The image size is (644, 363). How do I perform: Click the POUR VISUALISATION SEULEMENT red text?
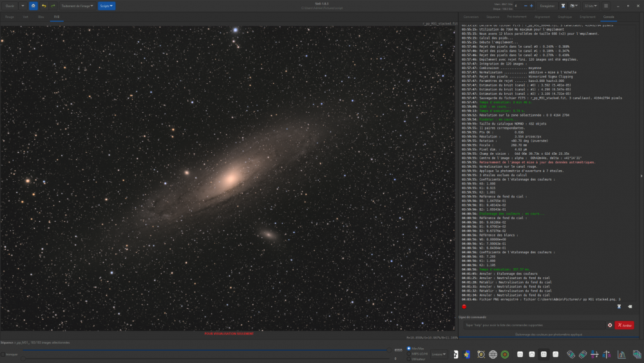[229, 333]
